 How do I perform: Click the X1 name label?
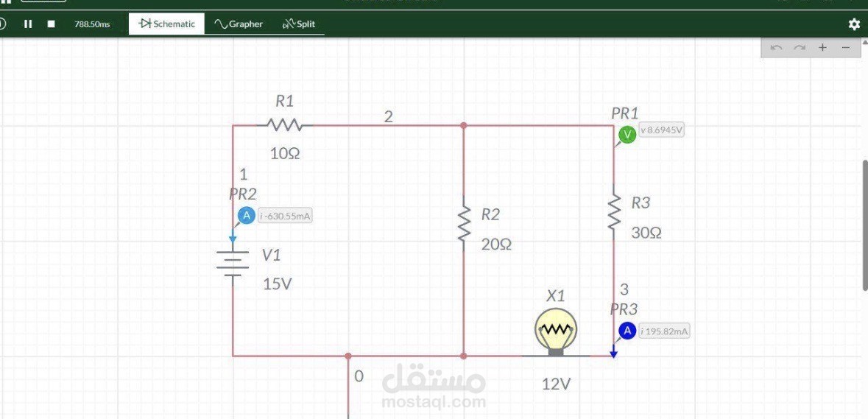pyautogui.click(x=556, y=295)
